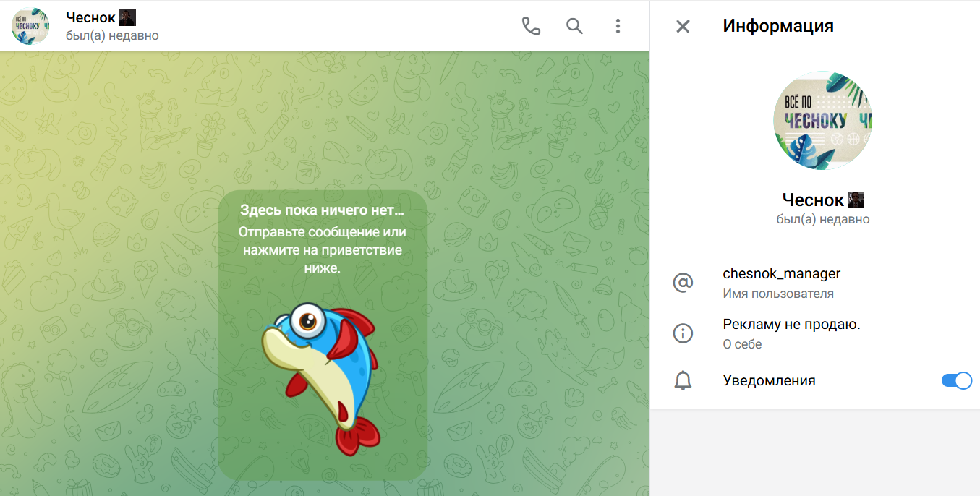Open large profile photo in info panel
980x496 pixels.
click(822, 120)
